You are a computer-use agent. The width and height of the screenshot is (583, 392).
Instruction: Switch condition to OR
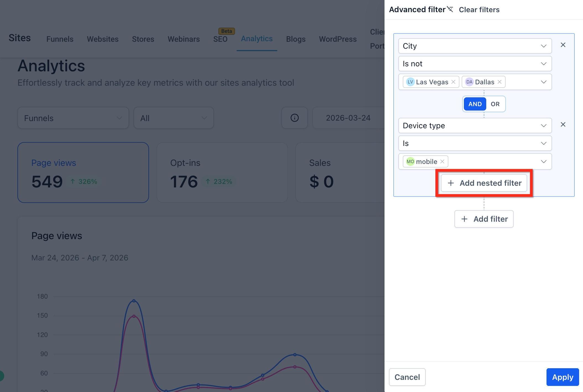coord(495,104)
